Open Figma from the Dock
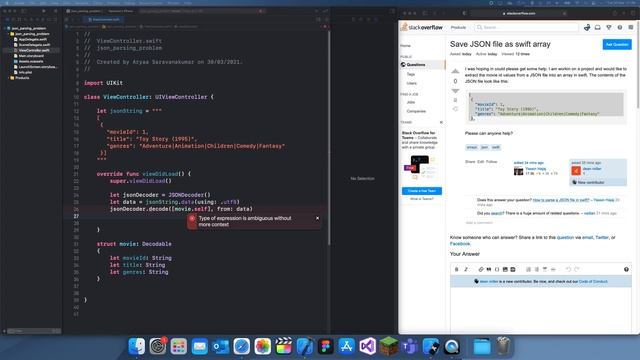 pyautogui.click(x=326, y=347)
